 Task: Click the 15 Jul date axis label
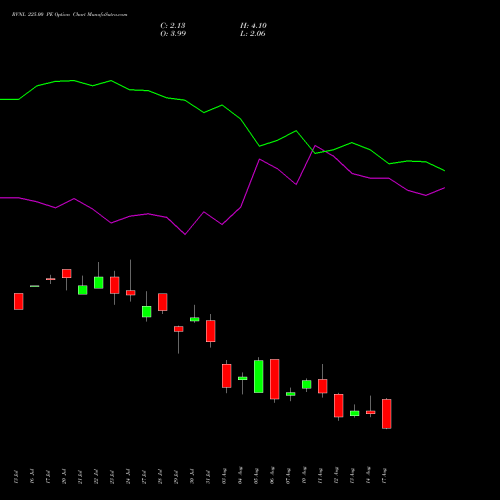[x=16, y=477]
